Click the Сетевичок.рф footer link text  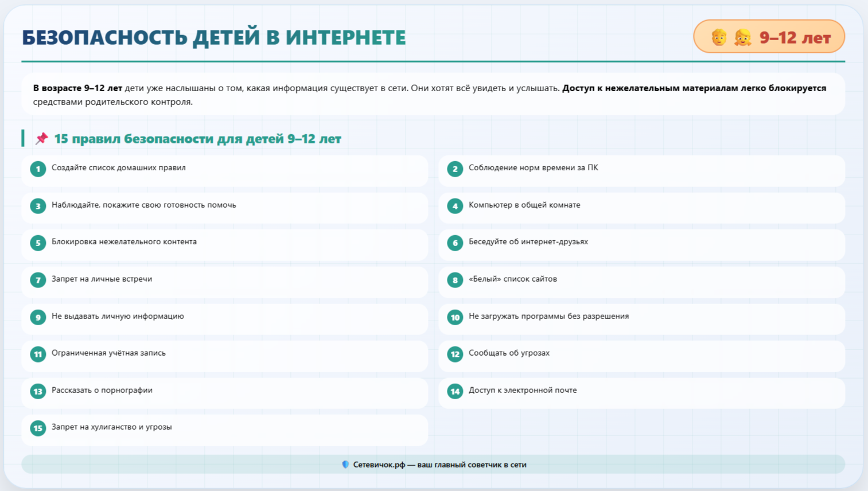pos(379,465)
